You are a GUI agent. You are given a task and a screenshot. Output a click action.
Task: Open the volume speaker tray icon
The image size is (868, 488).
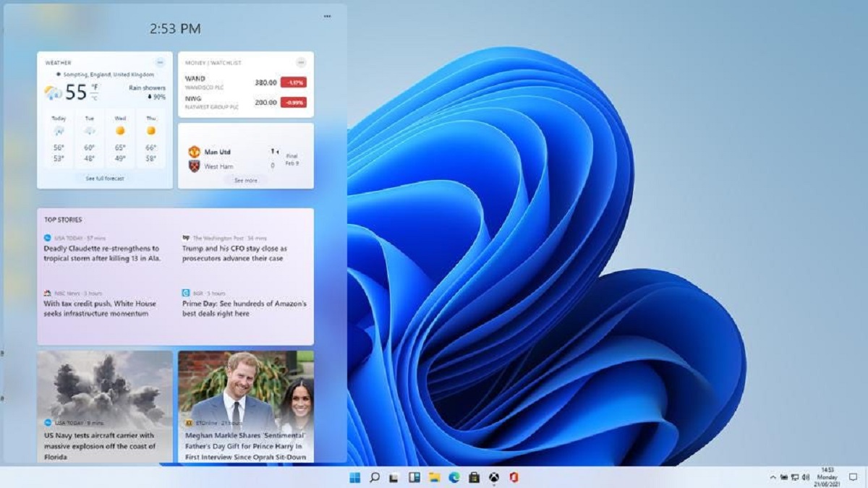[805, 477]
